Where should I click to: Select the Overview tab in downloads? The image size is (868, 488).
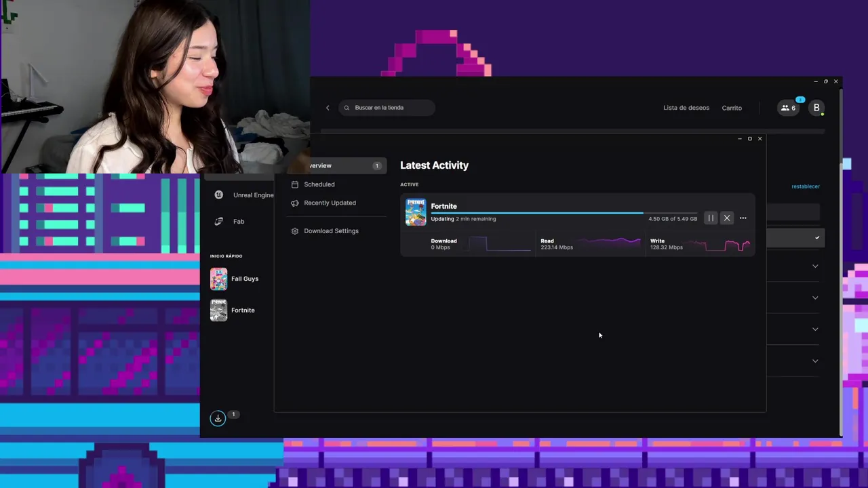(335, 165)
